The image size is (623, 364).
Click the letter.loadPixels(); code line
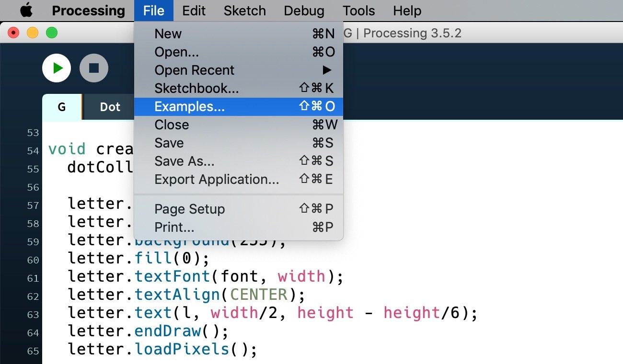pyautogui.click(x=162, y=350)
